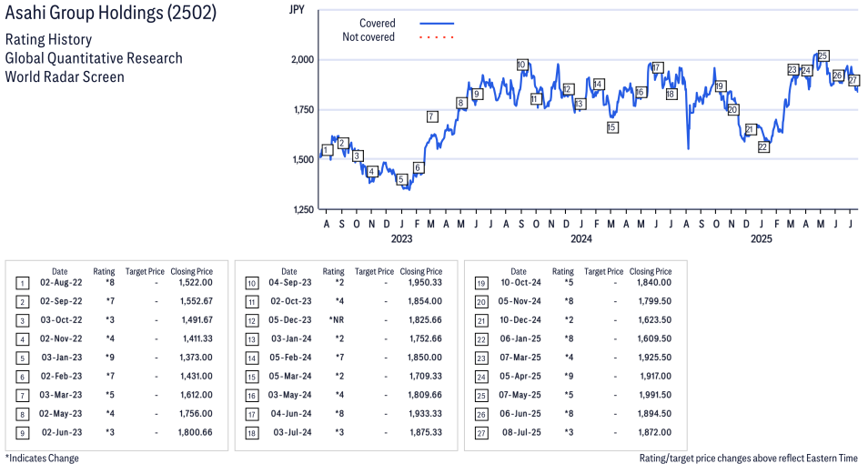Click the boxed number 19 in the 10-Oct-24 row
The height and width of the screenshot is (464, 868).
(x=481, y=284)
